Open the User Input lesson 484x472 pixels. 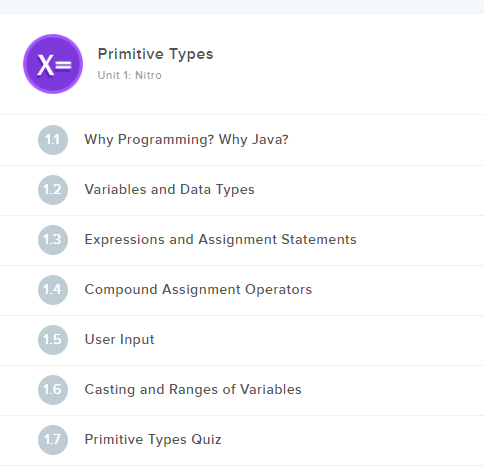point(119,340)
